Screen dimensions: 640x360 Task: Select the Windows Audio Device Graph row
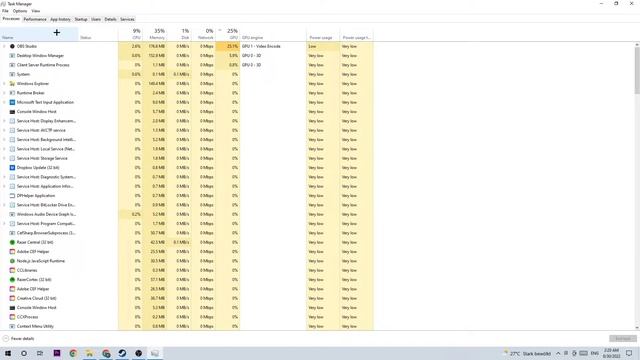tap(187, 214)
